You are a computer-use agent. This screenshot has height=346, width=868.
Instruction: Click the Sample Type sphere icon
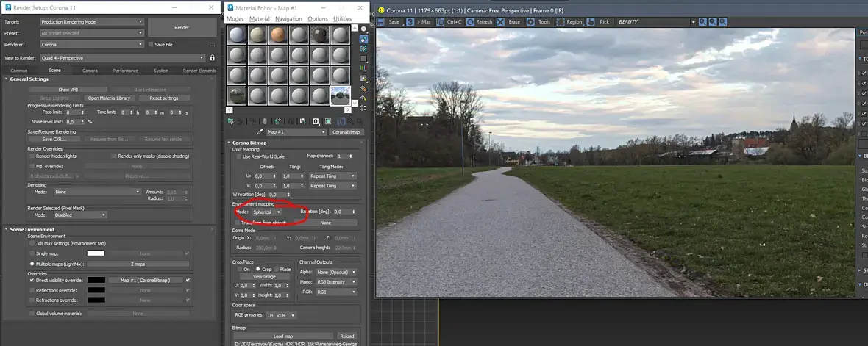[363, 29]
